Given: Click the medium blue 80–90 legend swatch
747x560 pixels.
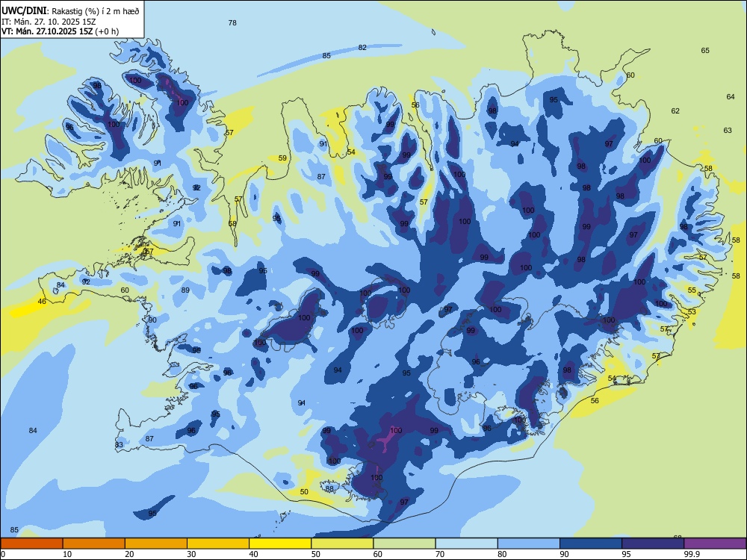Looking at the screenshot, I should (x=529, y=544).
